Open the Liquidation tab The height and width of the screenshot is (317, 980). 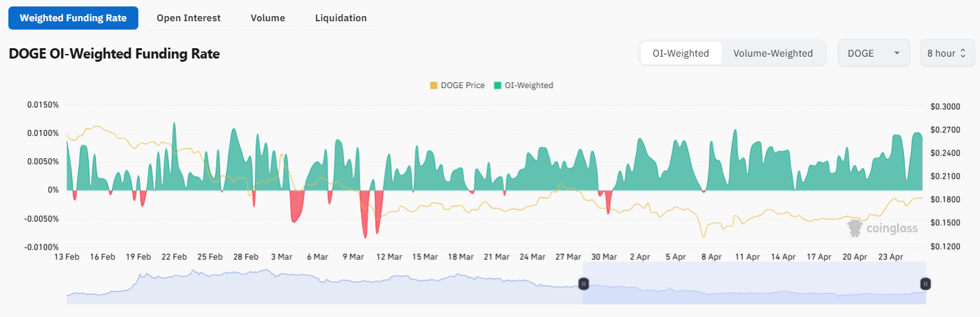coord(341,18)
